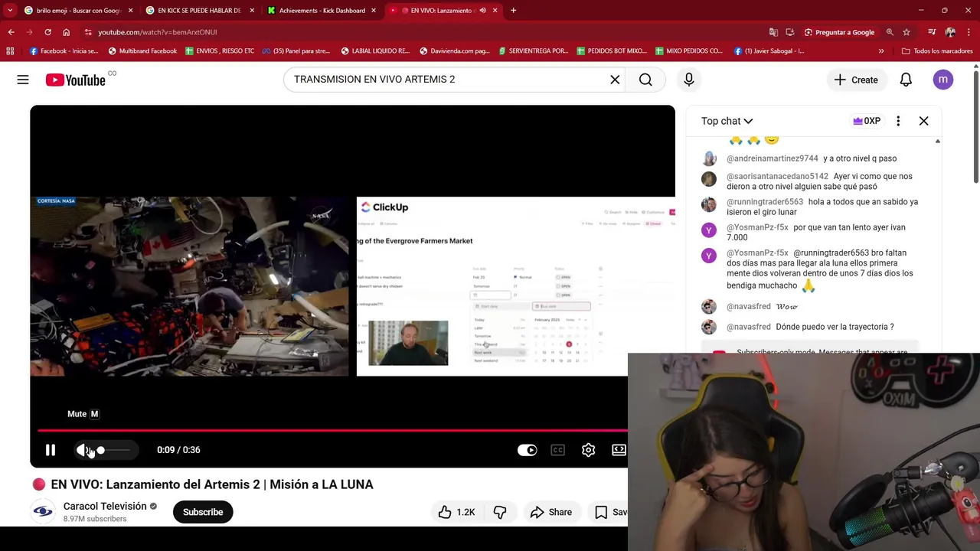
Task: Open @runningtrader6563 chat username
Action: [765, 202]
